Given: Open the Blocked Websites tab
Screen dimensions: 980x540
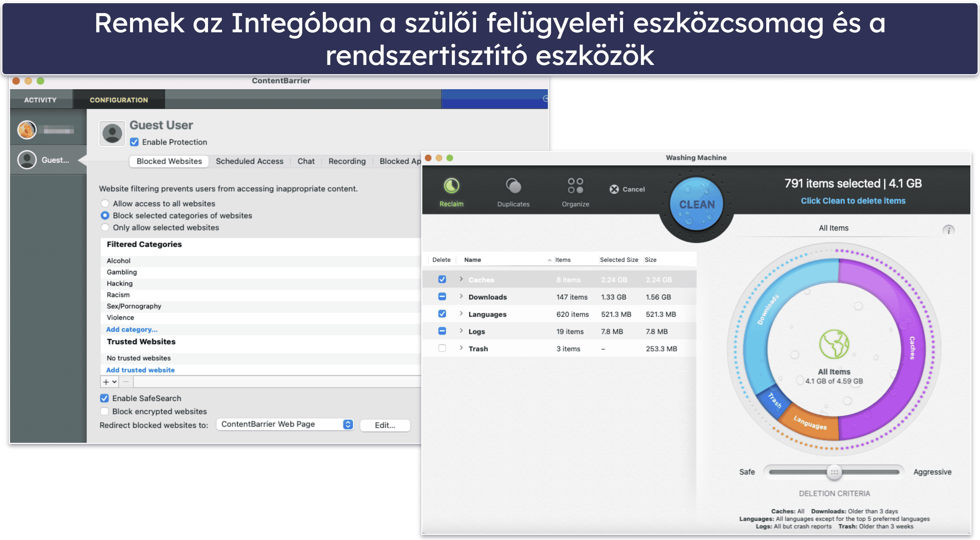Looking at the screenshot, I should point(169,161).
